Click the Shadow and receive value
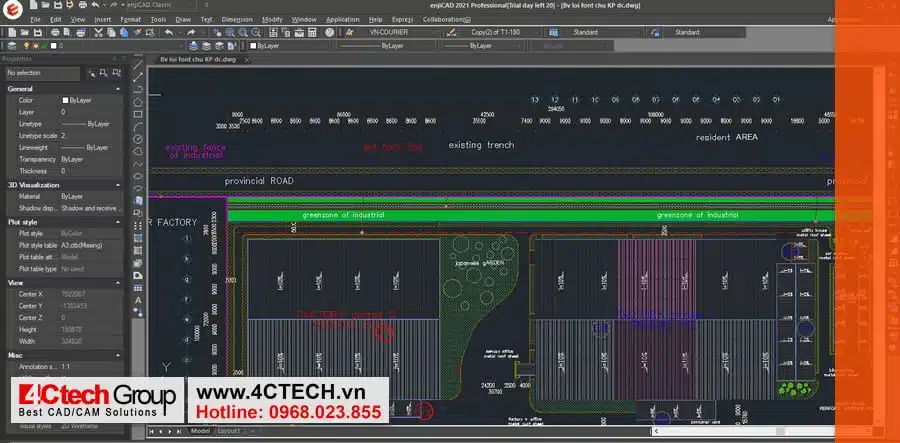Screen dimensions: 900x443 click(92, 208)
